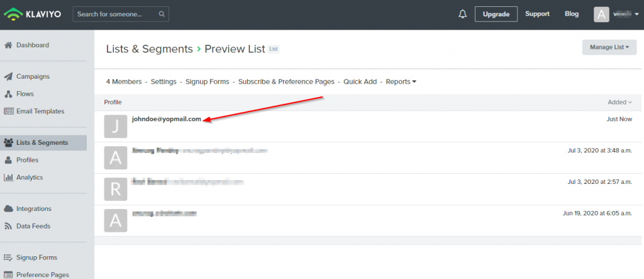The image size is (644, 279).
Task: Open the notifications bell icon
Action: tap(462, 14)
